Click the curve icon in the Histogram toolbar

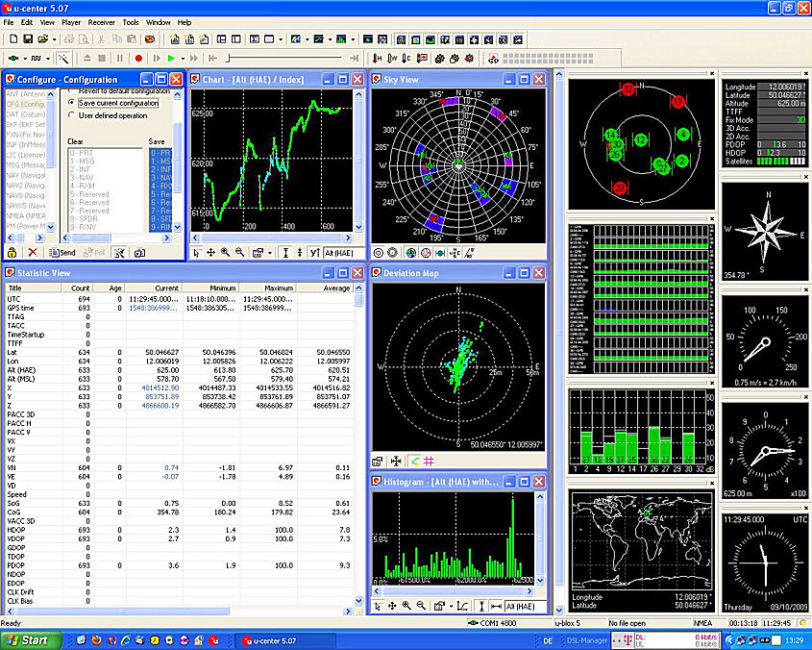(463, 606)
